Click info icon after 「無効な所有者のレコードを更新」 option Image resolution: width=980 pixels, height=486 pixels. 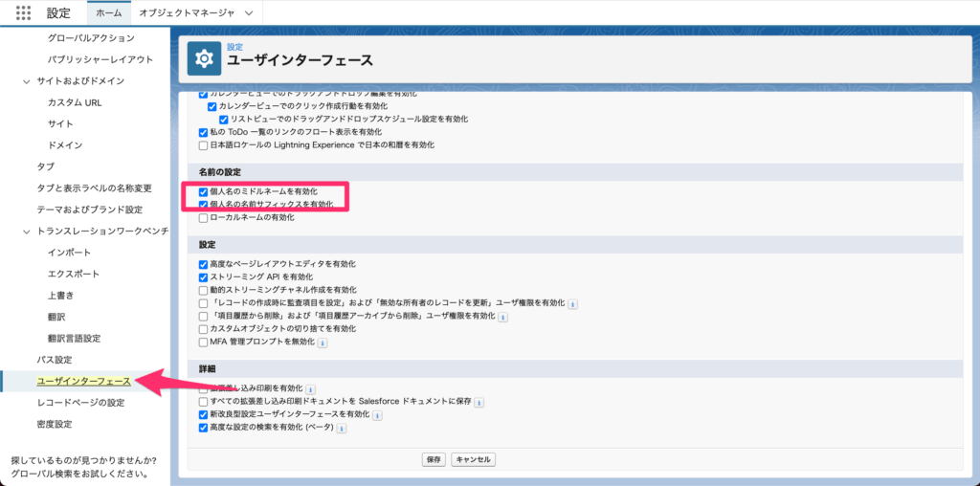pos(572,303)
